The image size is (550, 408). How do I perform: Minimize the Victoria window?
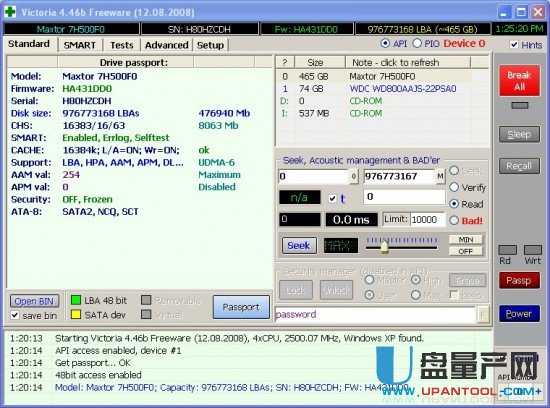pyautogui.click(x=504, y=12)
